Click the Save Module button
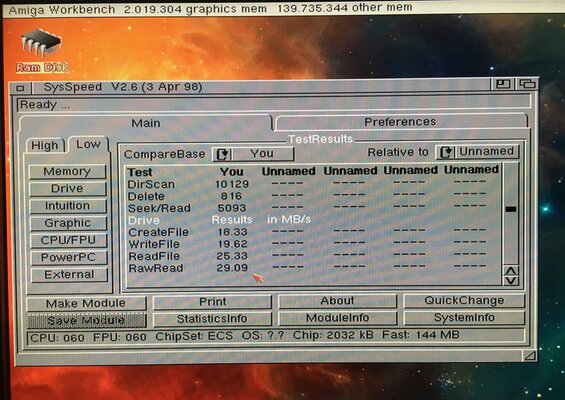565x400 pixels. pyautogui.click(x=86, y=321)
